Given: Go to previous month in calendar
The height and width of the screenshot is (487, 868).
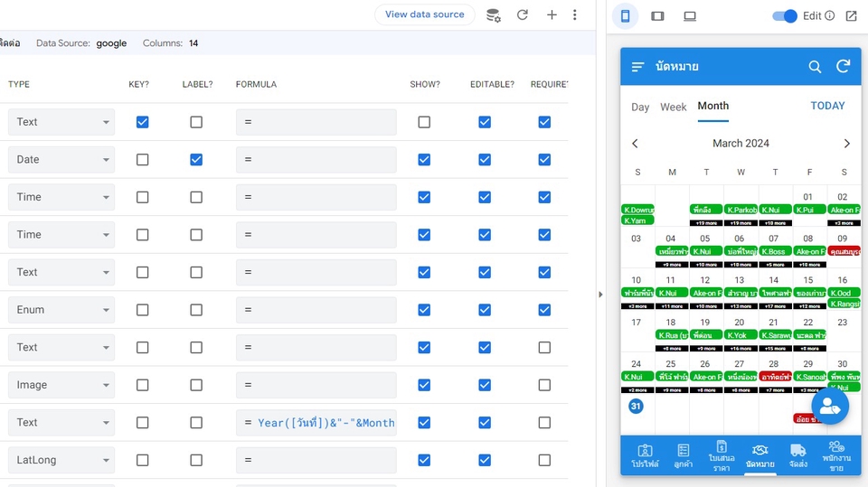Looking at the screenshot, I should pyautogui.click(x=635, y=144).
